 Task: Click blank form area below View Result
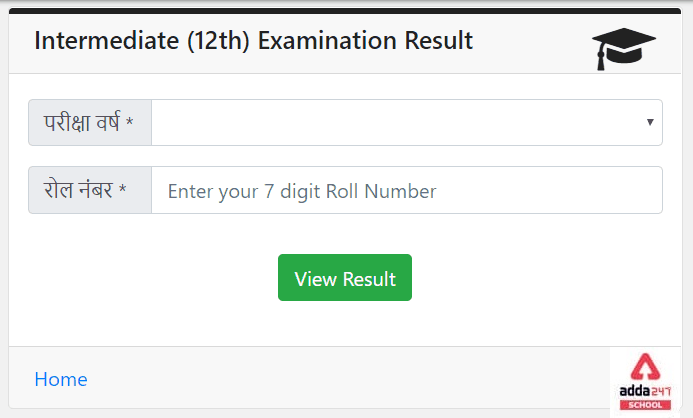(x=345, y=323)
